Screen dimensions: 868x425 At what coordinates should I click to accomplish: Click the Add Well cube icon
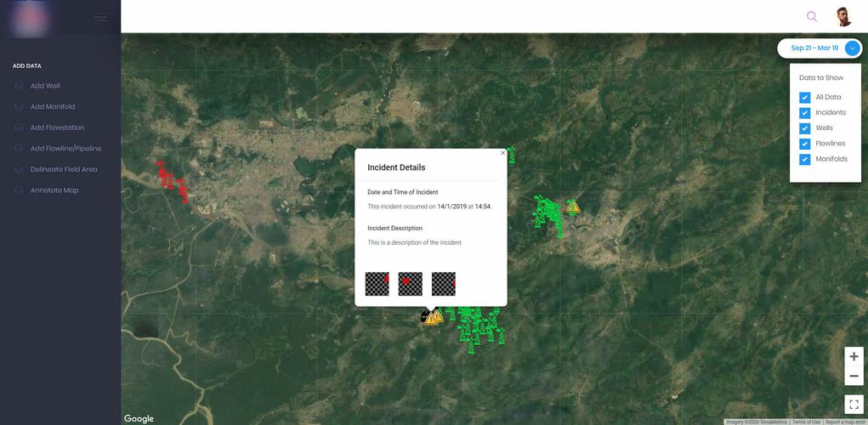pyautogui.click(x=18, y=86)
